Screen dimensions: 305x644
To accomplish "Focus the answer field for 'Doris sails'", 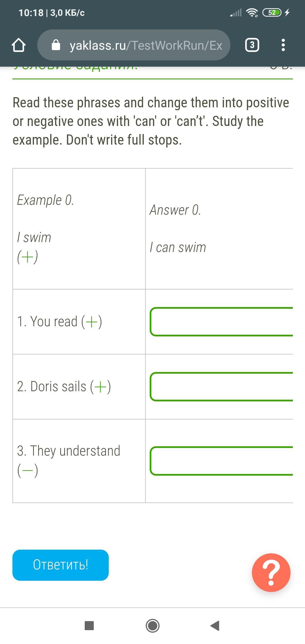I will point(221,387).
